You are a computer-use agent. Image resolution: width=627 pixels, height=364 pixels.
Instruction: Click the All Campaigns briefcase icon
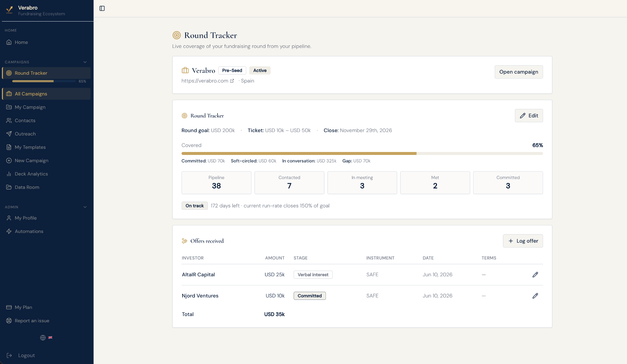(9, 94)
